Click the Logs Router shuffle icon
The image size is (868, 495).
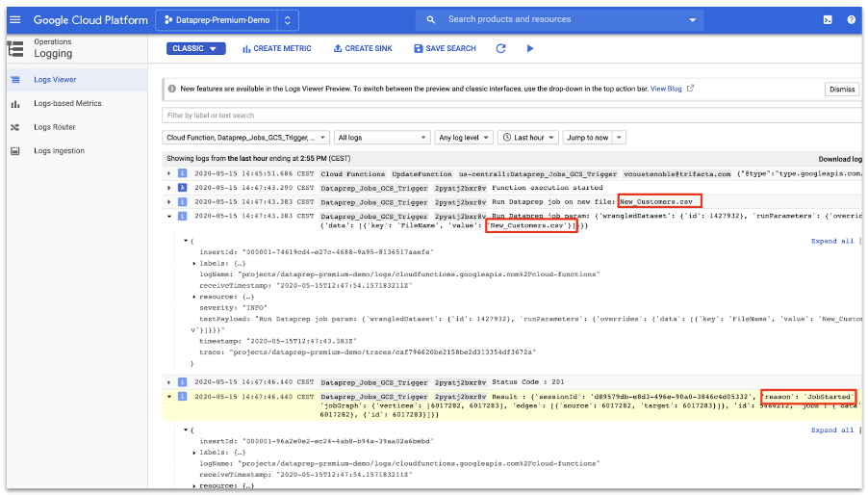15,127
